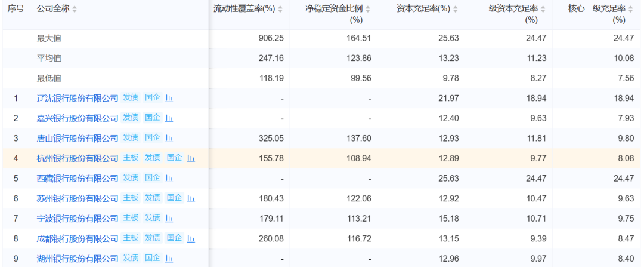Click maximum liquidity value 906.25

tap(271, 38)
